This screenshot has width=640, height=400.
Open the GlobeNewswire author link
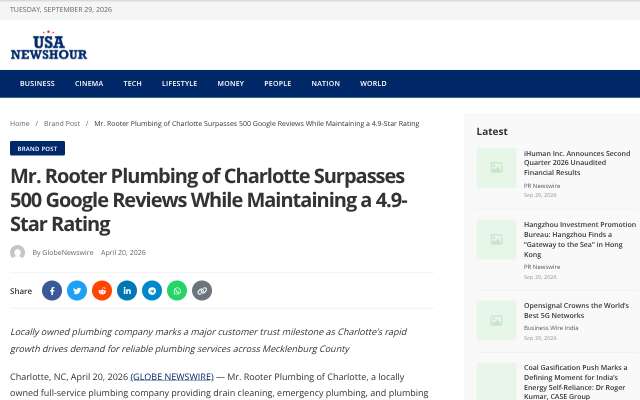pos(68,253)
